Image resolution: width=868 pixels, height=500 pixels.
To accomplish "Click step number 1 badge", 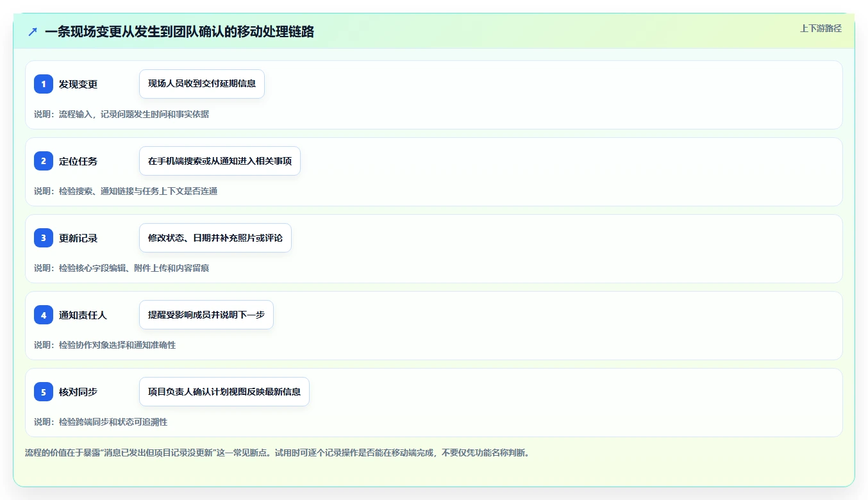I will click(44, 84).
